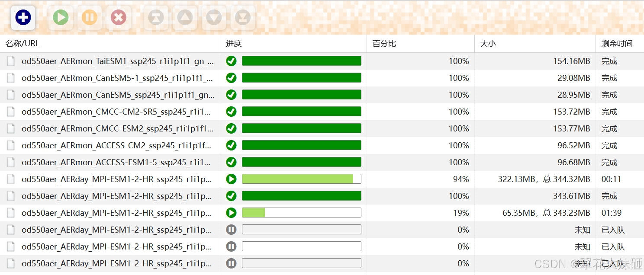
Task: Click the file icon of the 94% download
Action: tap(11, 179)
